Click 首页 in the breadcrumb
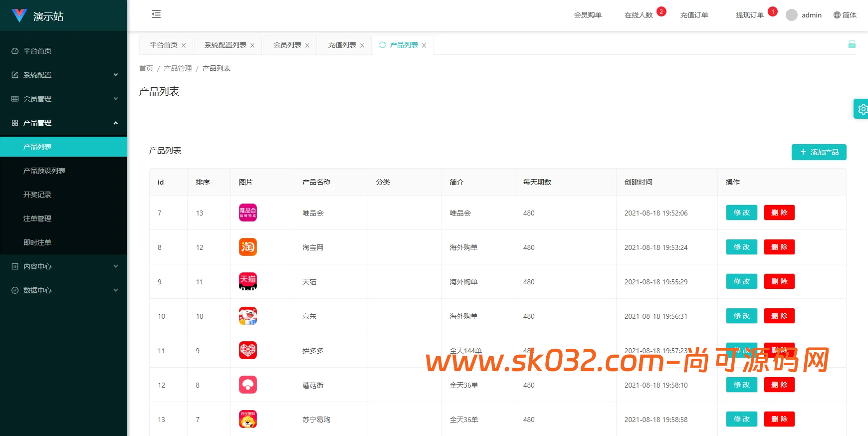Screen dimensions: 868x436 pyautogui.click(x=146, y=68)
